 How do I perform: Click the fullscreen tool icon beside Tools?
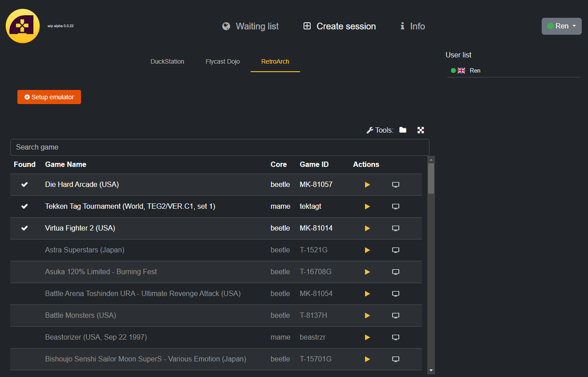[x=420, y=130]
